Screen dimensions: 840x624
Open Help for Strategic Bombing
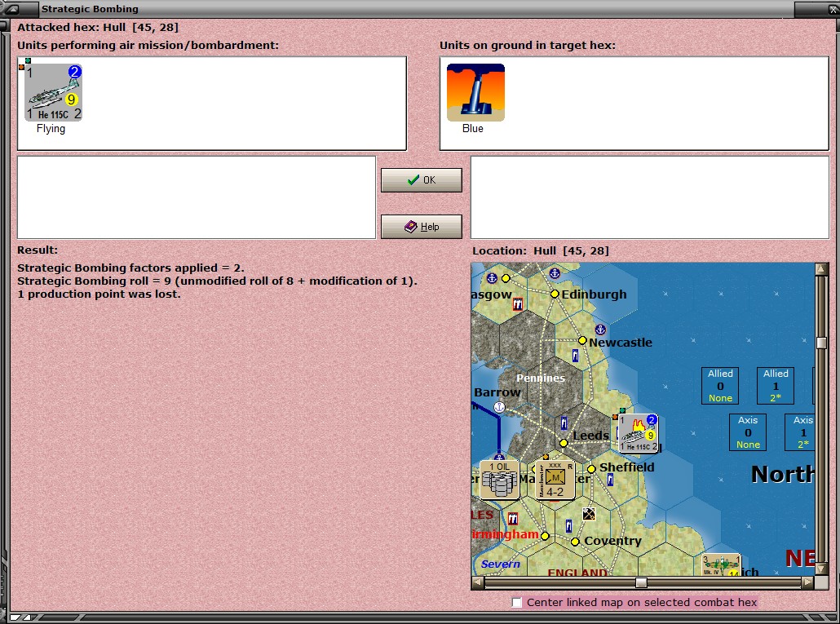(421, 227)
